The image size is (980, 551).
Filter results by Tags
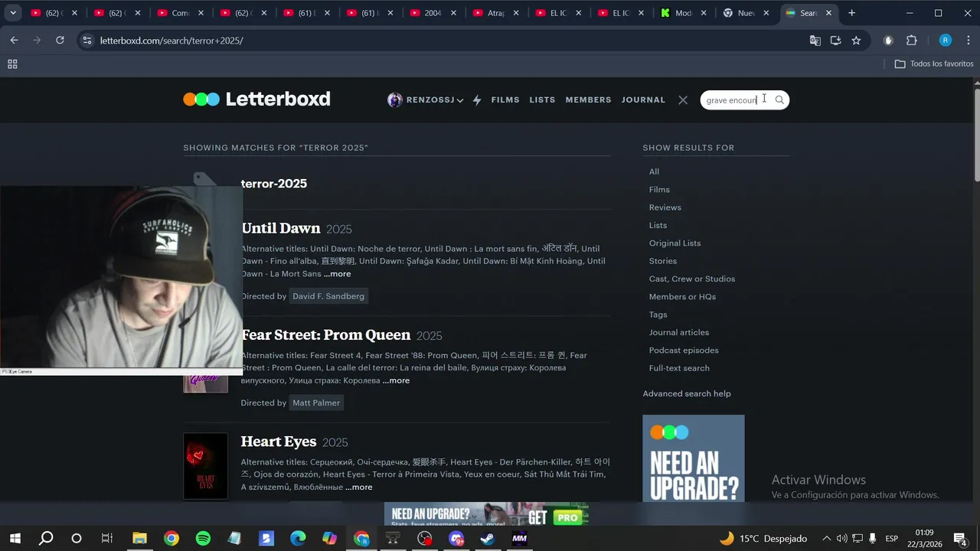click(x=658, y=315)
